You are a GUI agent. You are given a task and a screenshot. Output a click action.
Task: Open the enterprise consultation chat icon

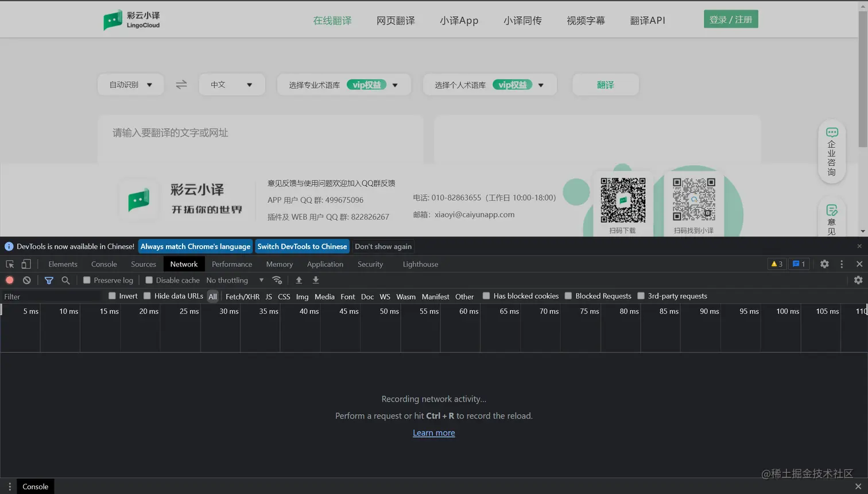tap(832, 132)
